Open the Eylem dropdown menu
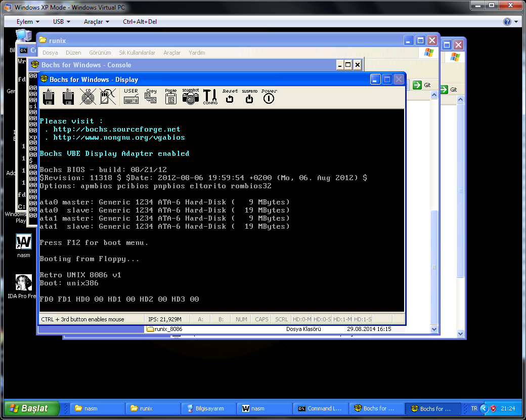Viewport: 526px width, 420px height. click(x=28, y=21)
